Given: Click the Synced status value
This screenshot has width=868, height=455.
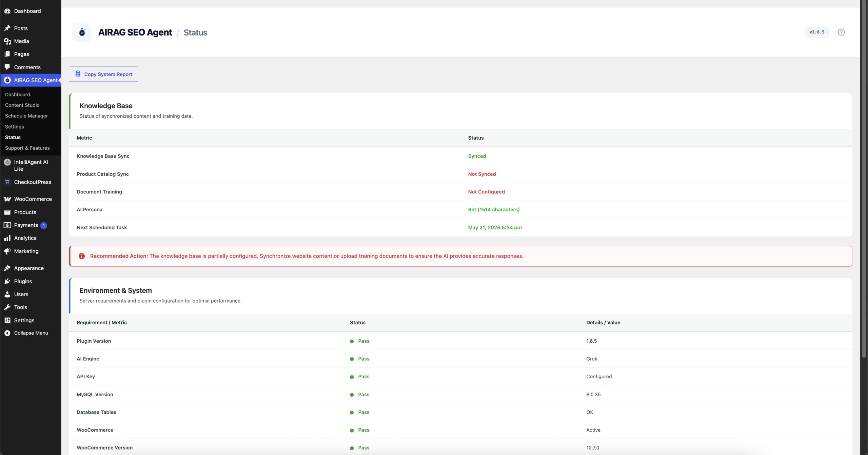Looking at the screenshot, I should tap(477, 156).
